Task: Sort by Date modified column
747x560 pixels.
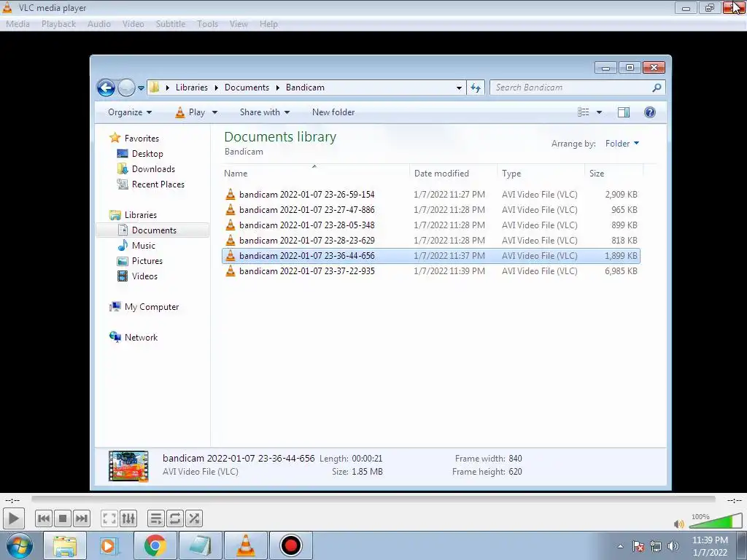Action: click(x=452, y=174)
